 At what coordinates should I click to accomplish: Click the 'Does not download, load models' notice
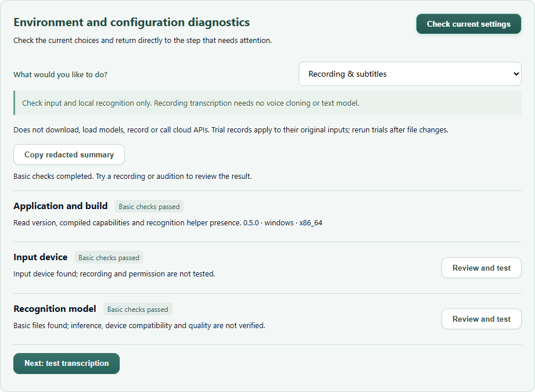pos(231,130)
